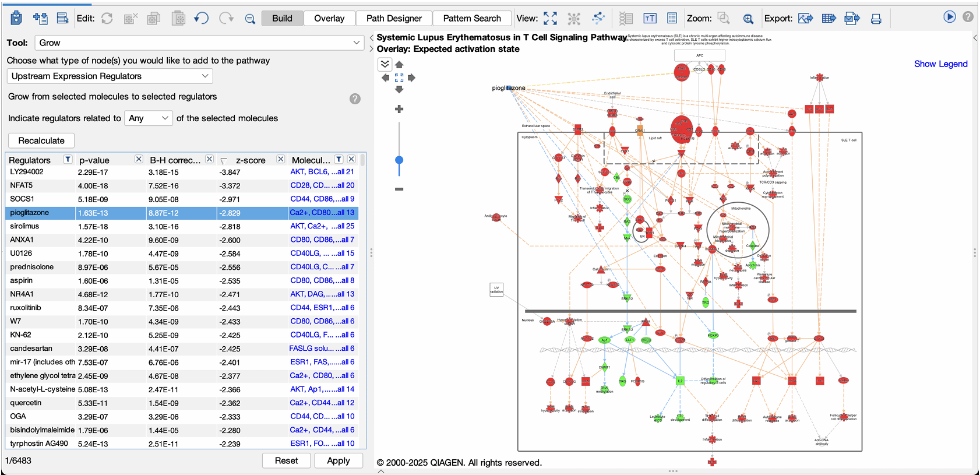Select the NFAT5 regulator row
This screenshot has width=980, height=475.
click(x=182, y=185)
